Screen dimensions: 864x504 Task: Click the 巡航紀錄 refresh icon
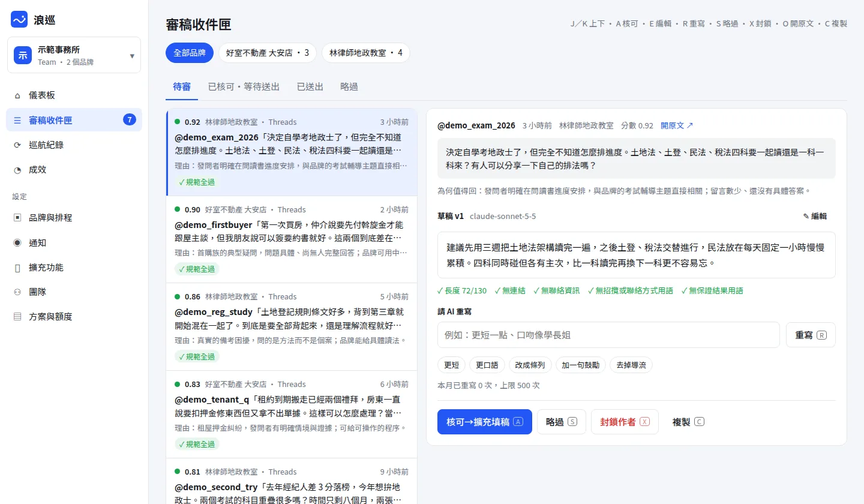tap(17, 145)
